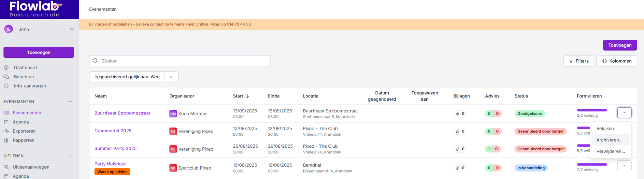Choose Archiveren... from the context menu
This screenshot has height=179, width=644.
tap(609, 140)
